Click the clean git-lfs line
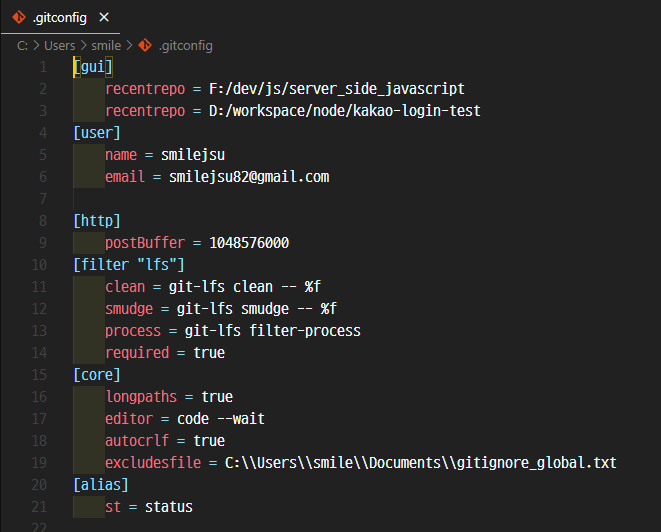 pos(213,287)
